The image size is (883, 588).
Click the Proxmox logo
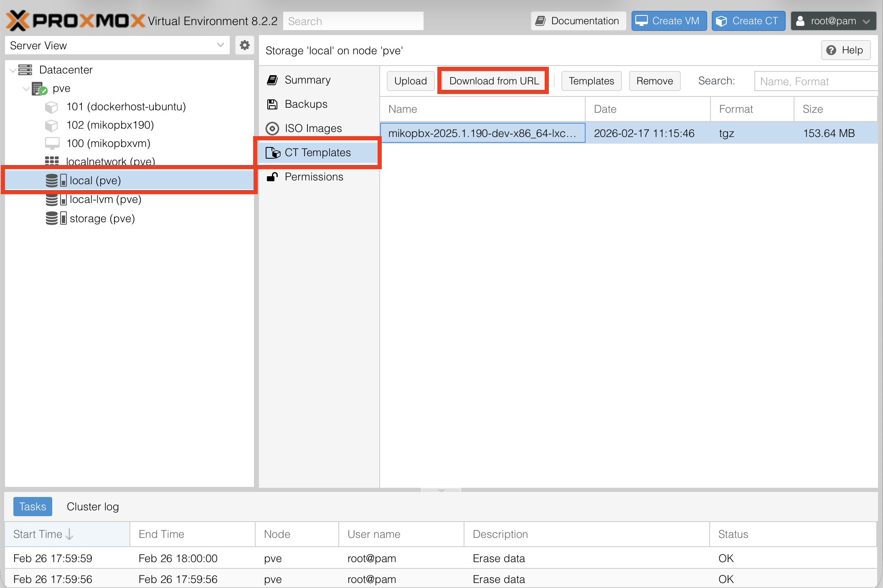pos(75,20)
